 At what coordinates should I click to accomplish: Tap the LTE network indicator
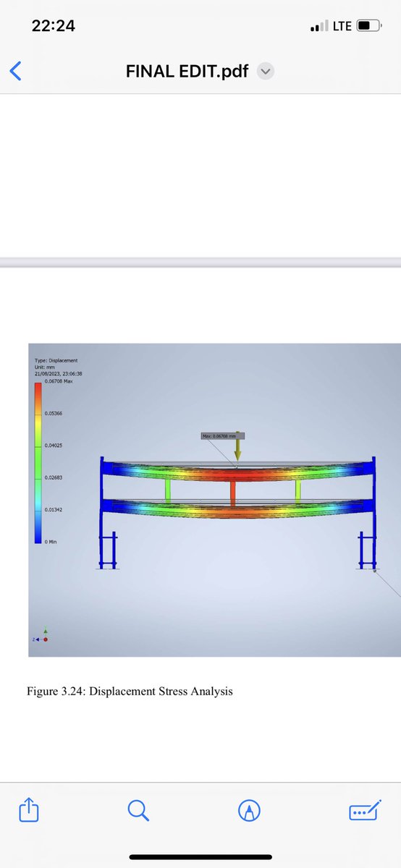(342, 26)
